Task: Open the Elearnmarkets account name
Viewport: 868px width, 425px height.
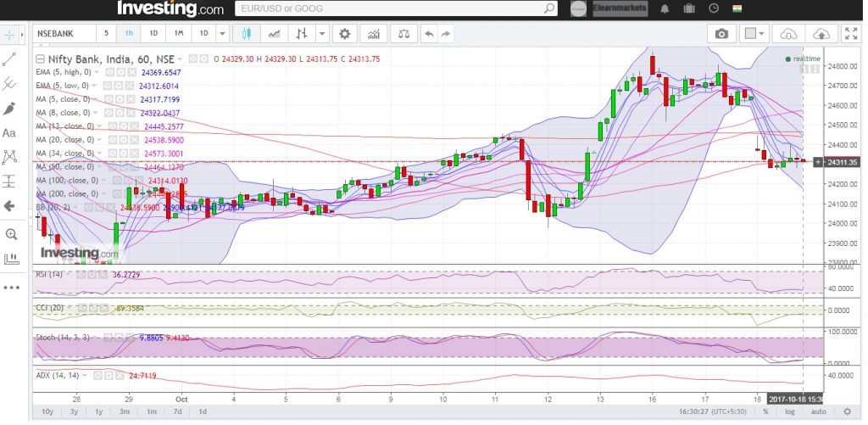Action: tap(620, 8)
